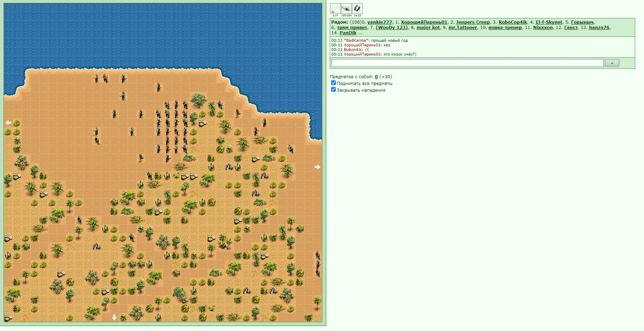The height and width of the screenshot is (331, 644).
Task: Click the chat message 'кто киоск унёс?)'
Action: (399, 54)
